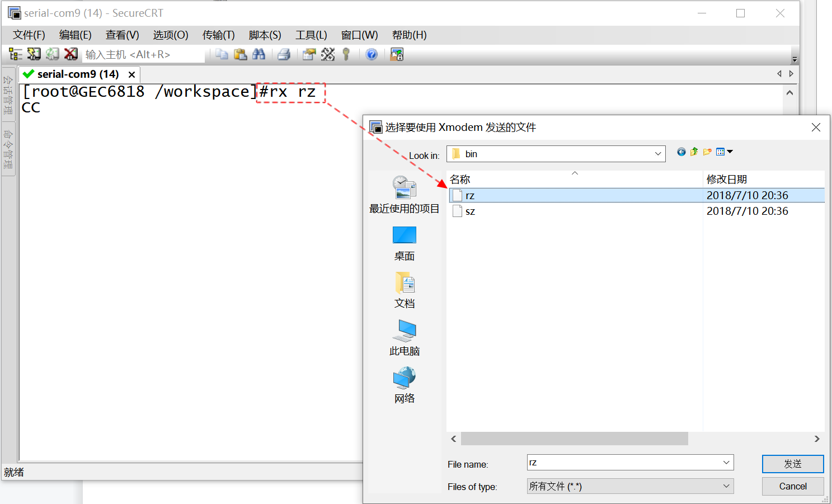Show next tab with right arrow
Screen dimensions: 832x504
coord(791,74)
